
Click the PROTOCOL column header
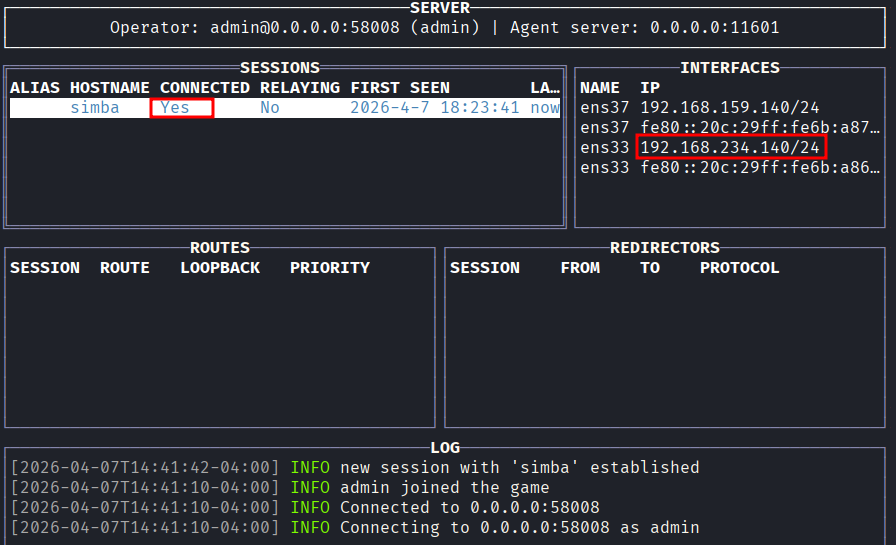tap(740, 268)
